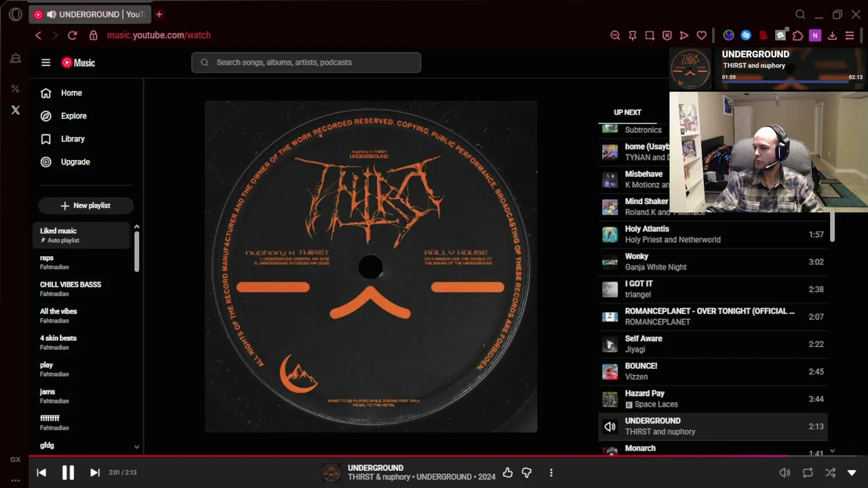Go to Home in the sidebar
Viewport: 868px width, 488px height.
(71, 93)
